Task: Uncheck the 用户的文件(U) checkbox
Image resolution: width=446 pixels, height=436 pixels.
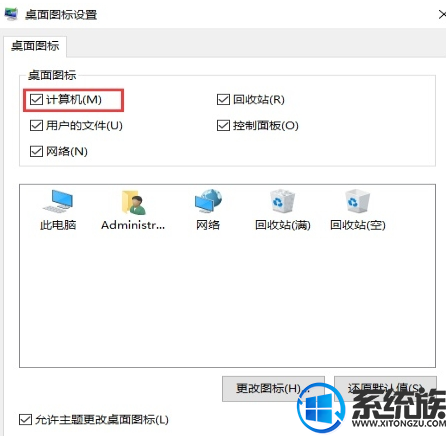Action: pos(36,125)
